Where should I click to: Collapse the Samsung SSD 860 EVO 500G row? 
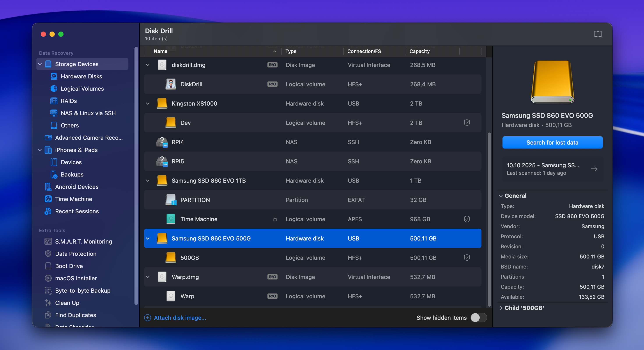coord(148,238)
